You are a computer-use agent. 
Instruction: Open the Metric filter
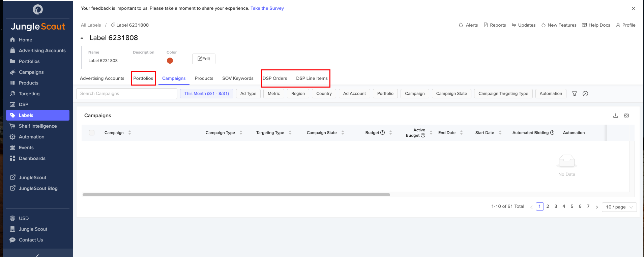274,94
